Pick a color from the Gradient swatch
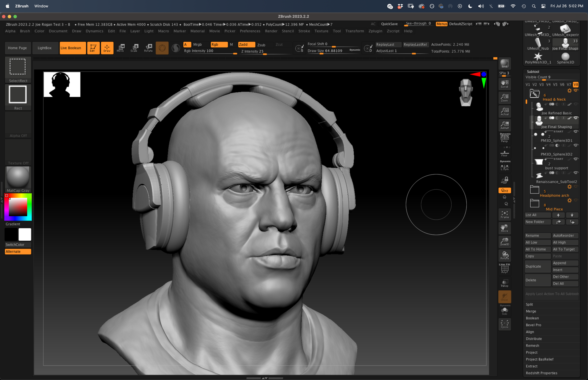Screen dimensions: 588x380 [18, 207]
